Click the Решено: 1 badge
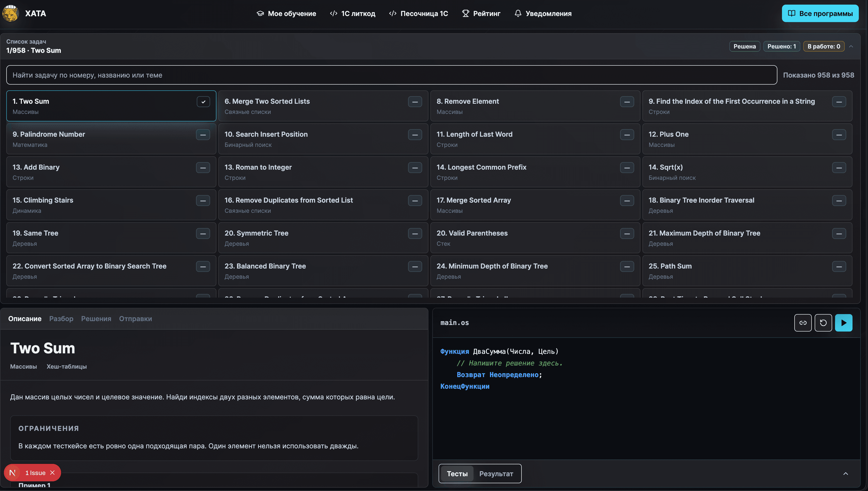 pos(782,47)
